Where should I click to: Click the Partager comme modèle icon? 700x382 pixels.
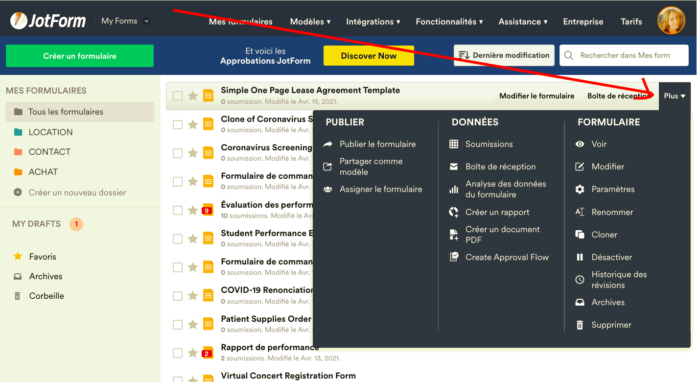tap(328, 166)
